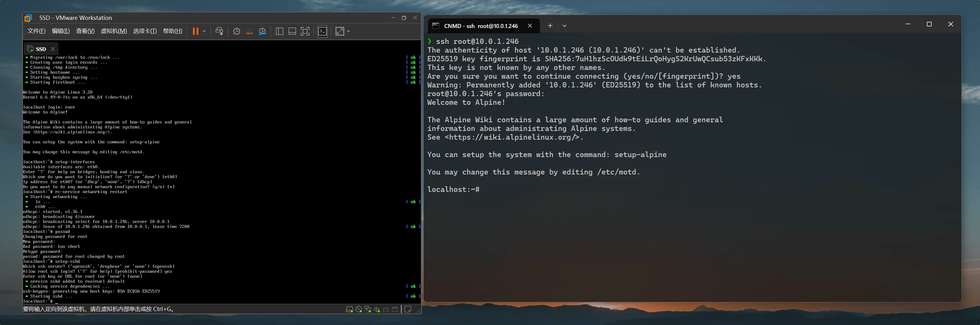Screen dimensions: 980x325
Task: Toggle the library sidebar panel
Action: tap(279, 31)
